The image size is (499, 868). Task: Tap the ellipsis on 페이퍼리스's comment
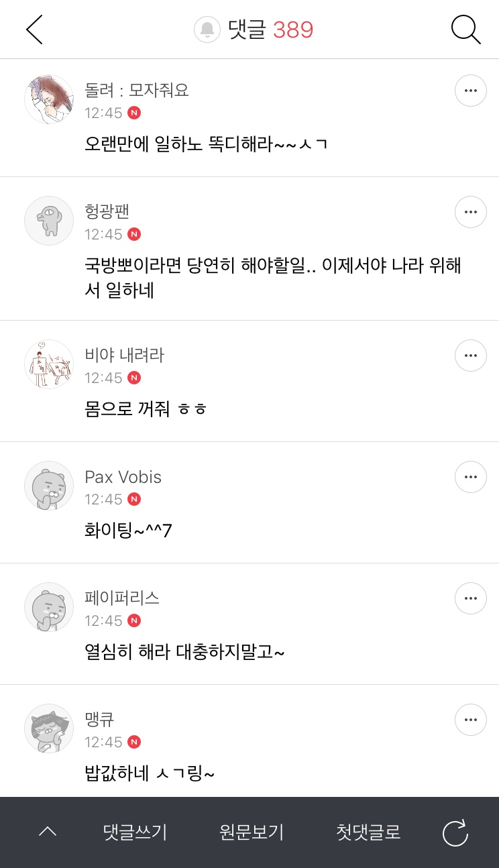pyautogui.click(x=470, y=598)
